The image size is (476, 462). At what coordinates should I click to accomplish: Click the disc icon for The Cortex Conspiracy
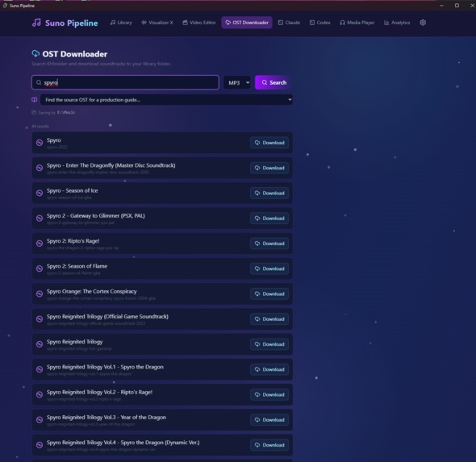pos(40,293)
